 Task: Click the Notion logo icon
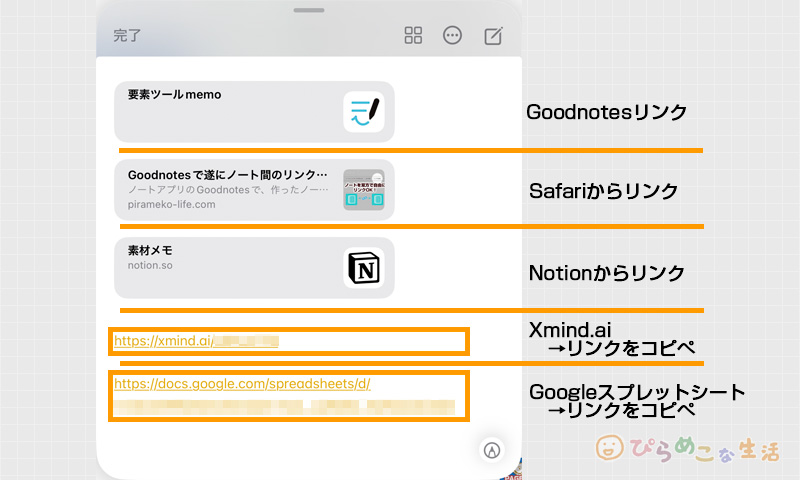click(x=363, y=268)
